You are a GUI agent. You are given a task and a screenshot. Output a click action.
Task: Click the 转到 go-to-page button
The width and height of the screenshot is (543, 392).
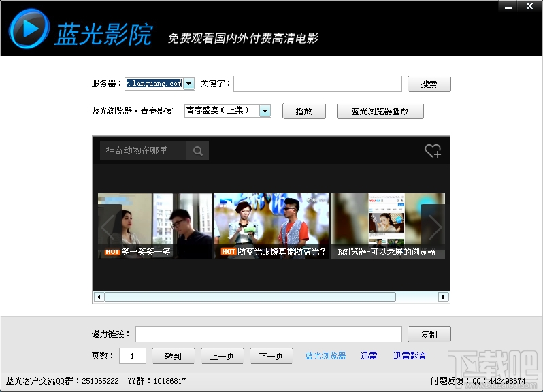tap(173, 356)
